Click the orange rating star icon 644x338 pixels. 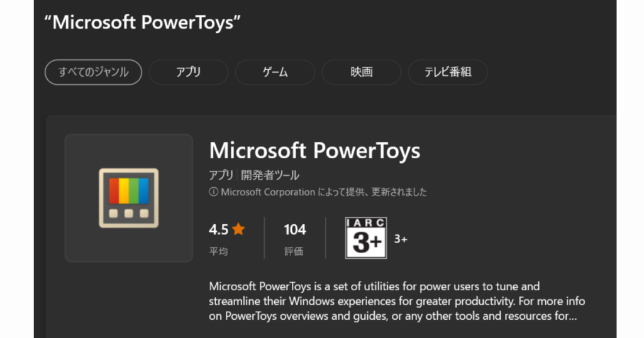pos(238,229)
